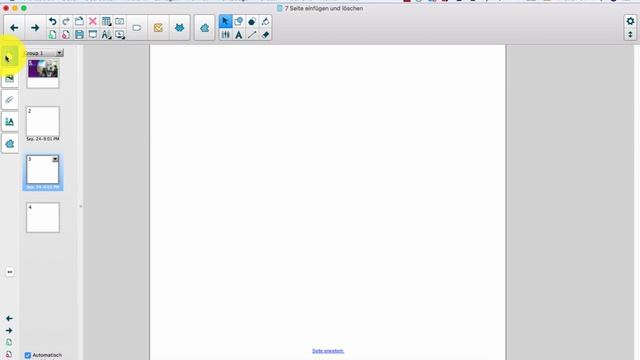This screenshot has height=360, width=640.
Task: Open the Properties tab in sidebar
Action: click(x=10, y=121)
